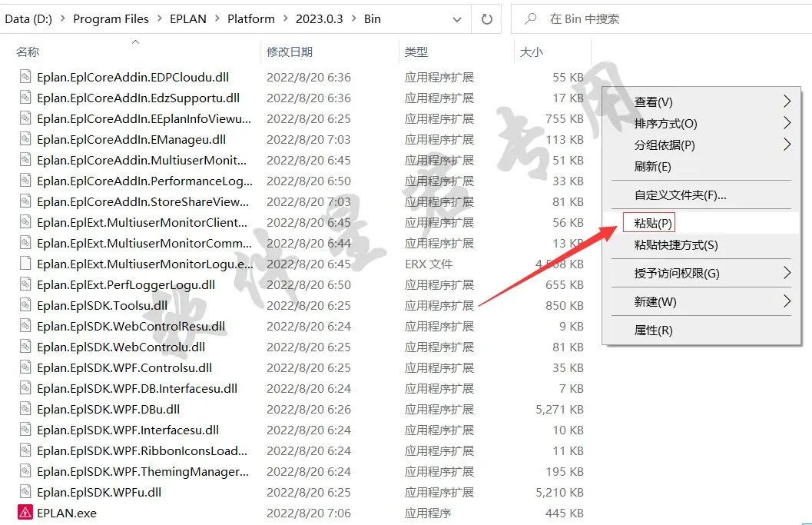Refresh the folder with the address bar refresh button
Image resolution: width=812 pixels, height=525 pixels.
[x=486, y=19]
